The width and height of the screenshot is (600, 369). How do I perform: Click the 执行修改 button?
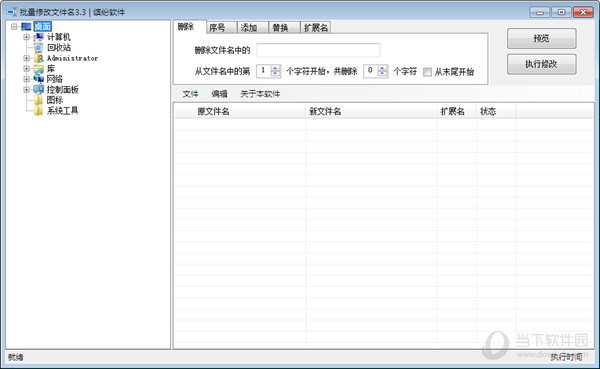[541, 64]
